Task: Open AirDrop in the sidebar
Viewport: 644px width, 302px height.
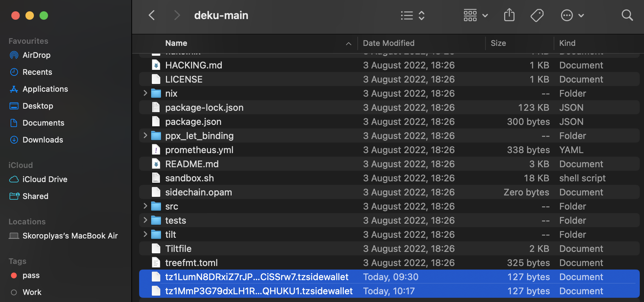Action: click(36, 55)
